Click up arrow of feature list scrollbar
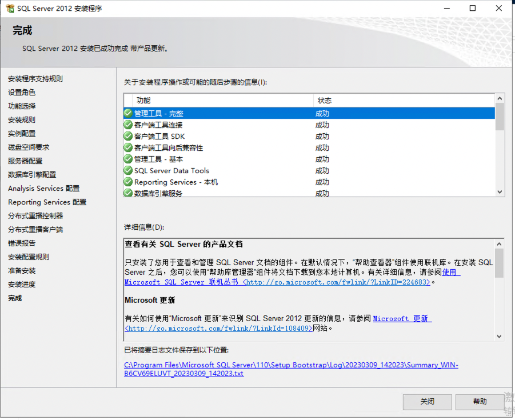The width and height of the screenshot is (515, 420). [x=500, y=99]
